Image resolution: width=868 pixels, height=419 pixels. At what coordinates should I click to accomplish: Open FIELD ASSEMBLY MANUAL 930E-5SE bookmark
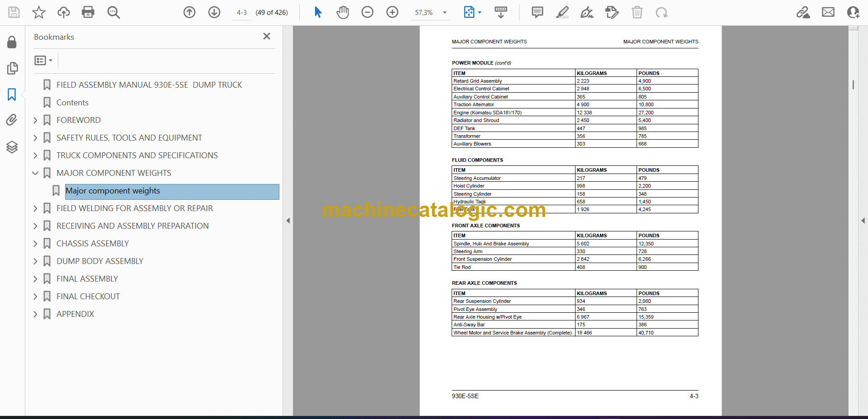point(149,85)
